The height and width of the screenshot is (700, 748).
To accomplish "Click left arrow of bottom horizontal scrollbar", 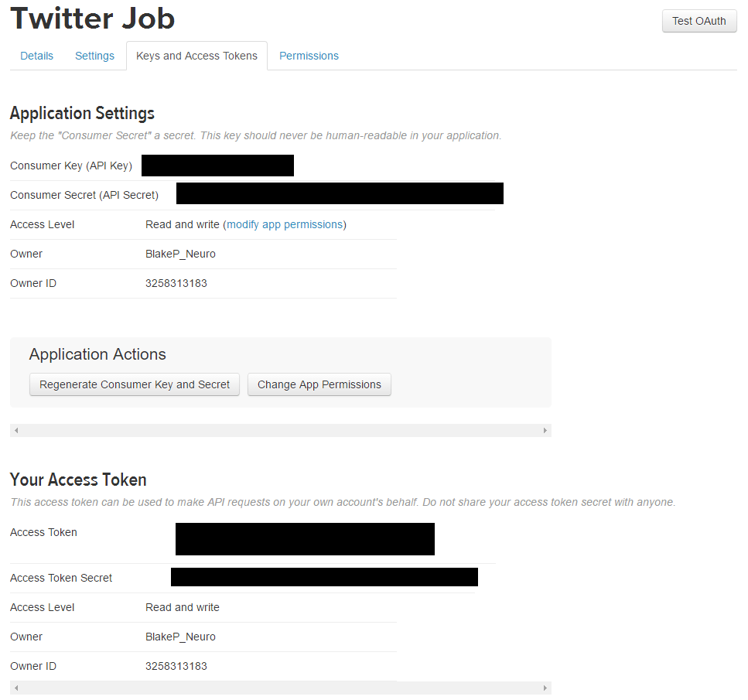I will pyautogui.click(x=16, y=688).
